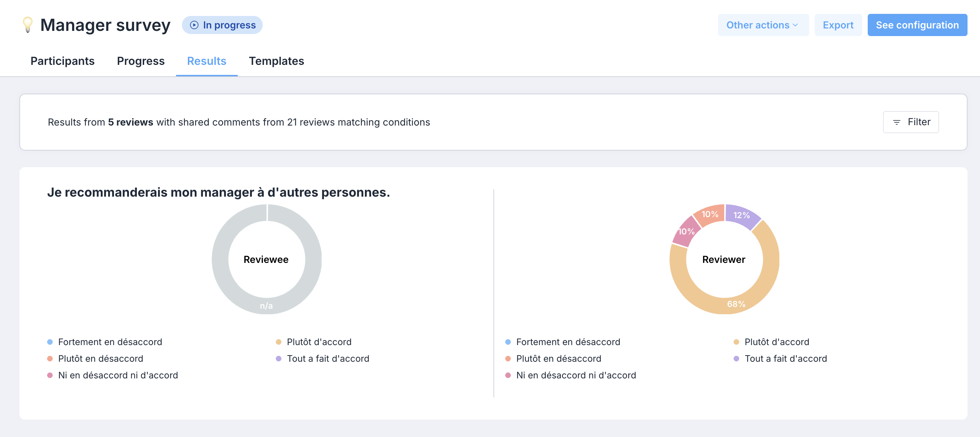Open the Templates tab

point(277,61)
